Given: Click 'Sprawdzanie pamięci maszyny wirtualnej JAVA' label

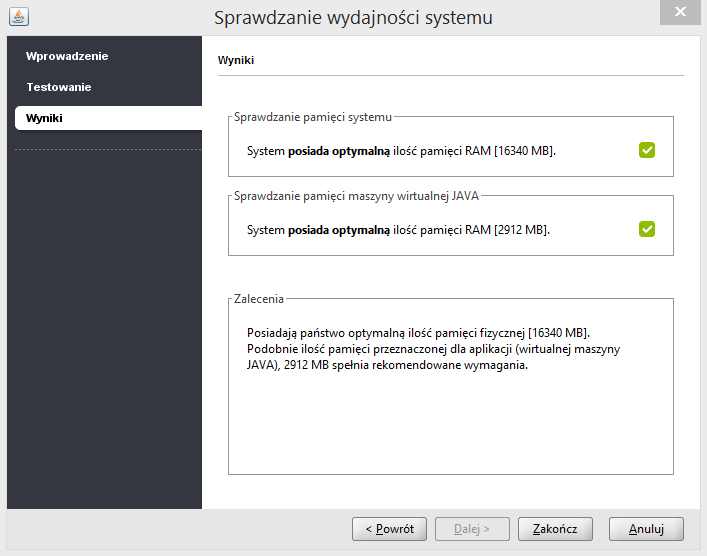Looking at the screenshot, I should coord(356,196).
